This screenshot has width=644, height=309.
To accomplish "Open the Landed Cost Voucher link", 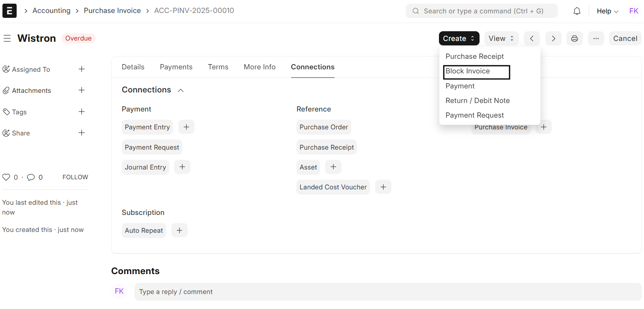I will (333, 187).
